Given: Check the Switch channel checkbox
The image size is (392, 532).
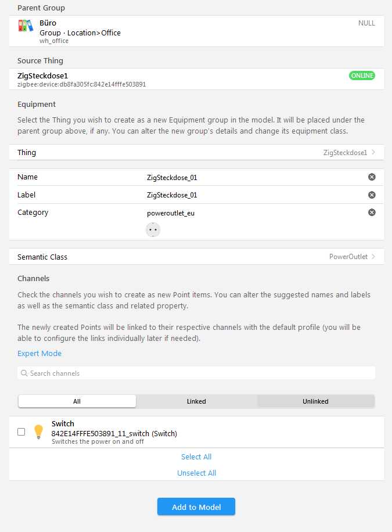Looking at the screenshot, I should pyautogui.click(x=21, y=432).
